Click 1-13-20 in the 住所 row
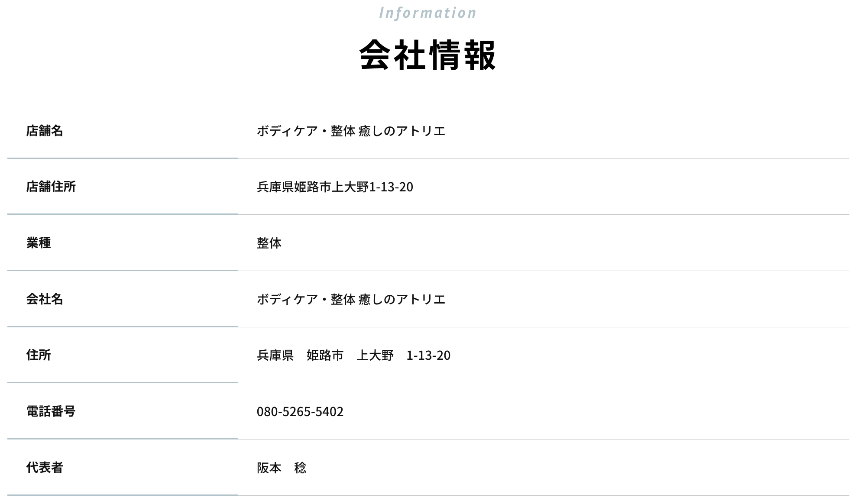855x504 pixels. [428, 355]
